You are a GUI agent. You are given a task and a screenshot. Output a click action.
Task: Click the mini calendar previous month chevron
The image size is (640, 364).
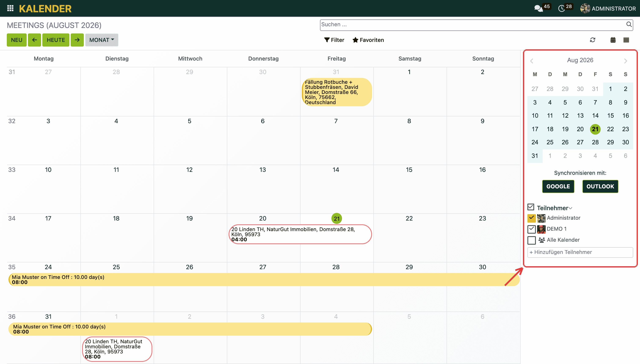(x=532, y=61)
